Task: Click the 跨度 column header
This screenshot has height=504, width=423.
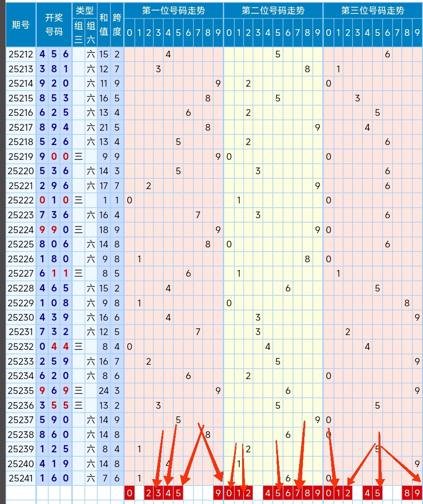Action: tap(117, 25)
